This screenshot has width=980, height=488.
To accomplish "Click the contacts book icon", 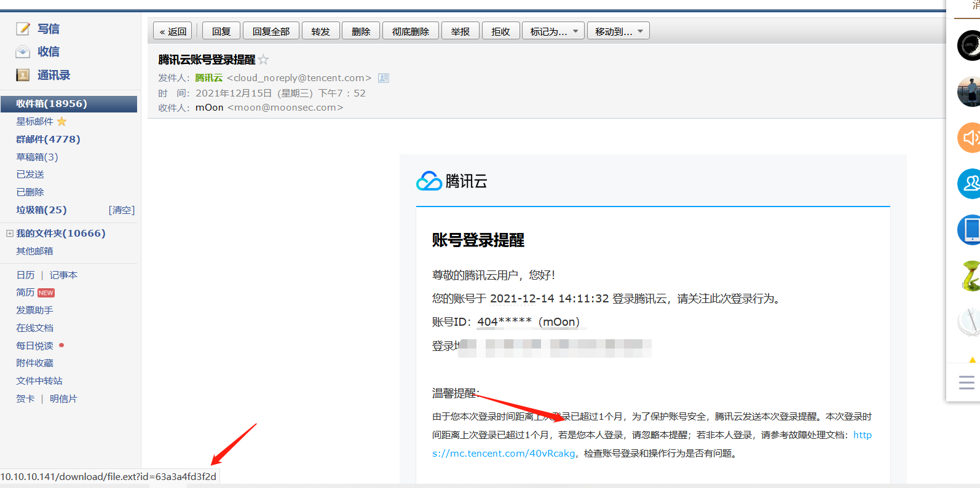I will (23, 75).
